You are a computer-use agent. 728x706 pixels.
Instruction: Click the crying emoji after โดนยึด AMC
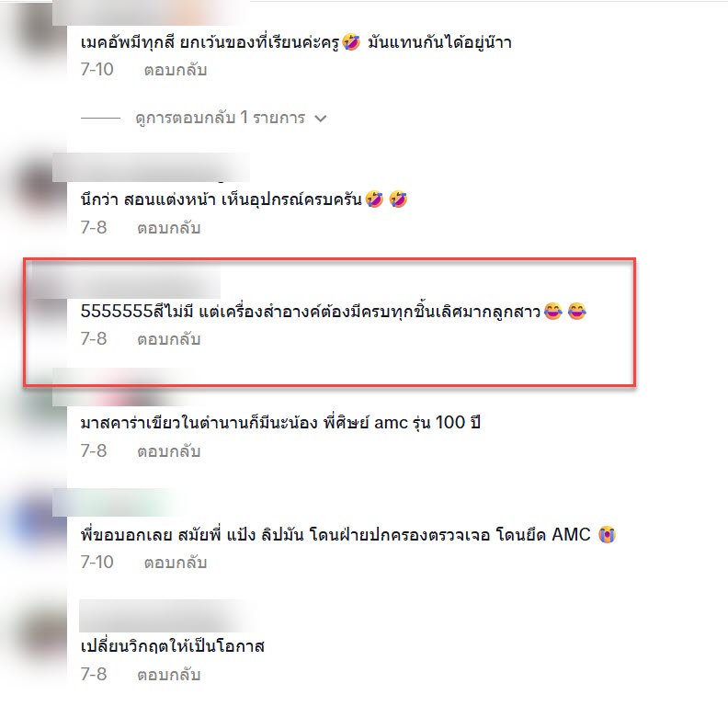coord(607,534)
